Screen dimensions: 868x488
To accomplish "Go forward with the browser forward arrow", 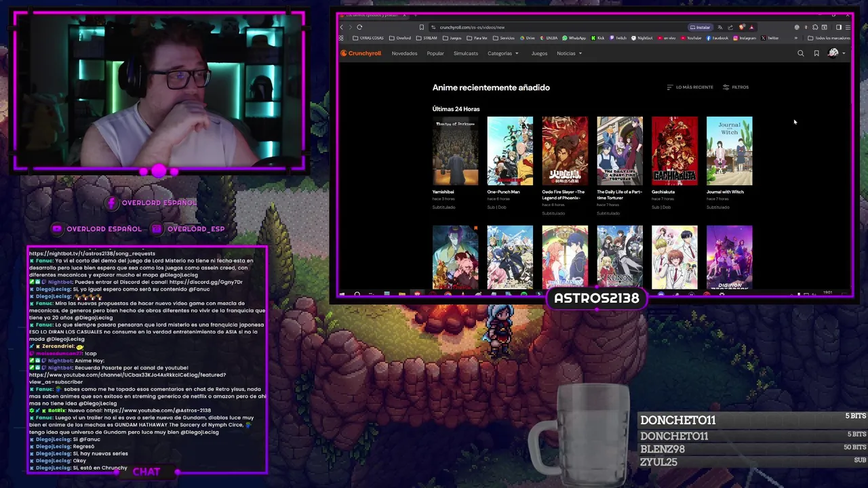I will click(350, 27).
